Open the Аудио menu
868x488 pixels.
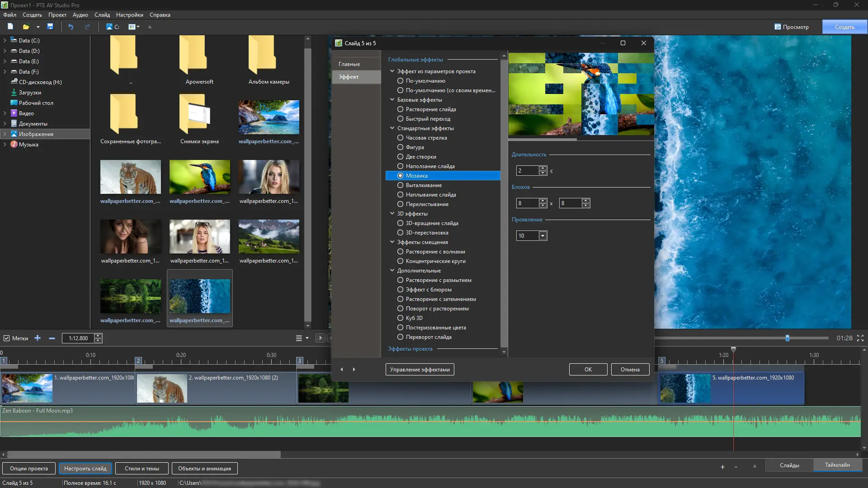[x=80, y=15]
